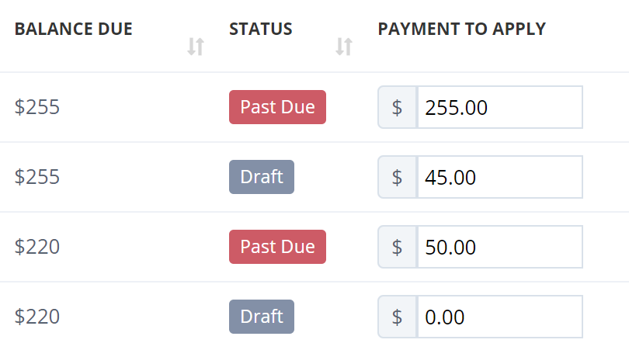Click Past Due badge in the 50.00 payment row
The height and width of the screenshot is (364, 629).
(277, 247)
